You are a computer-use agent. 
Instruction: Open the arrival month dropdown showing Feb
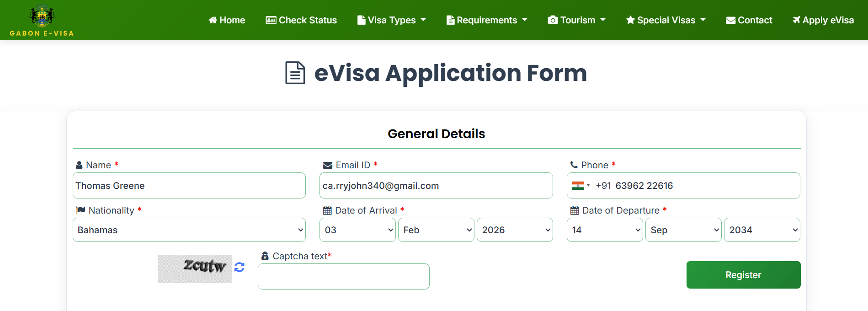[436, 230]
